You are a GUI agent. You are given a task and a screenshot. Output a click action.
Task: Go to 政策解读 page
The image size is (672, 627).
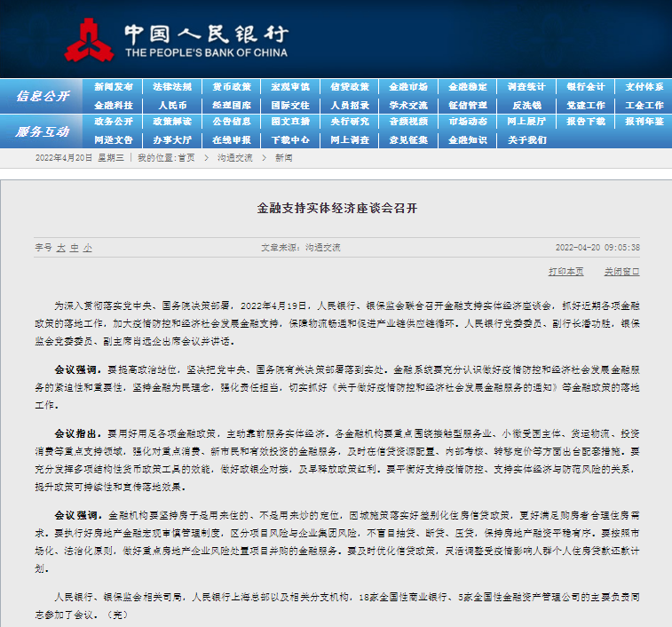(x=172, y=122)
